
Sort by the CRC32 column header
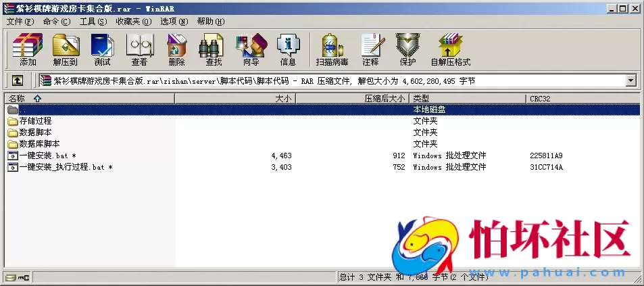pos(583,99)
